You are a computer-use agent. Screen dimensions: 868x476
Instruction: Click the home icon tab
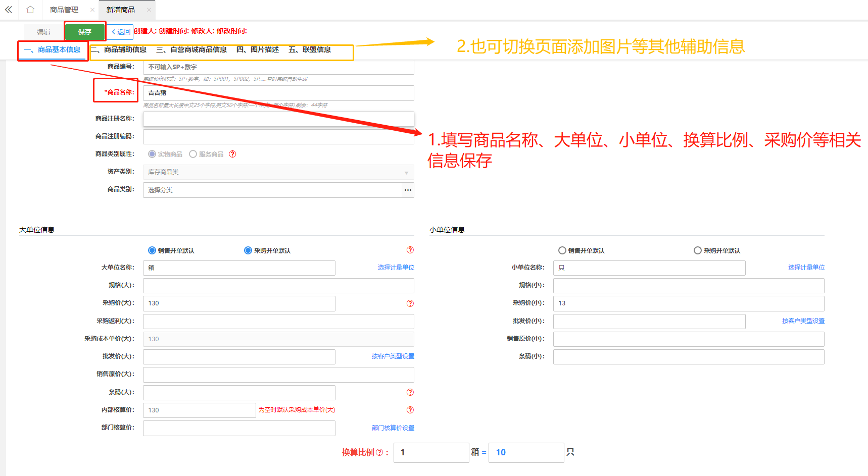point(30,10)
